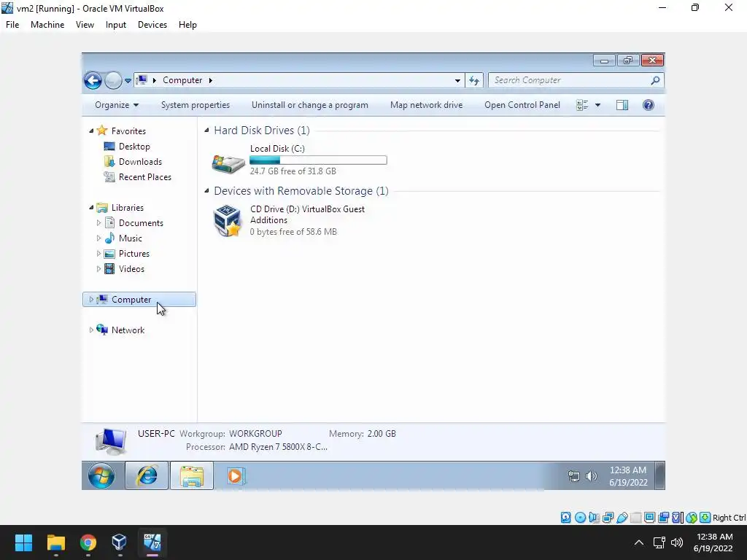Expand the address bar previous locations dropdown
Screen dimensions: 747x560
click(x=457, y=80)
